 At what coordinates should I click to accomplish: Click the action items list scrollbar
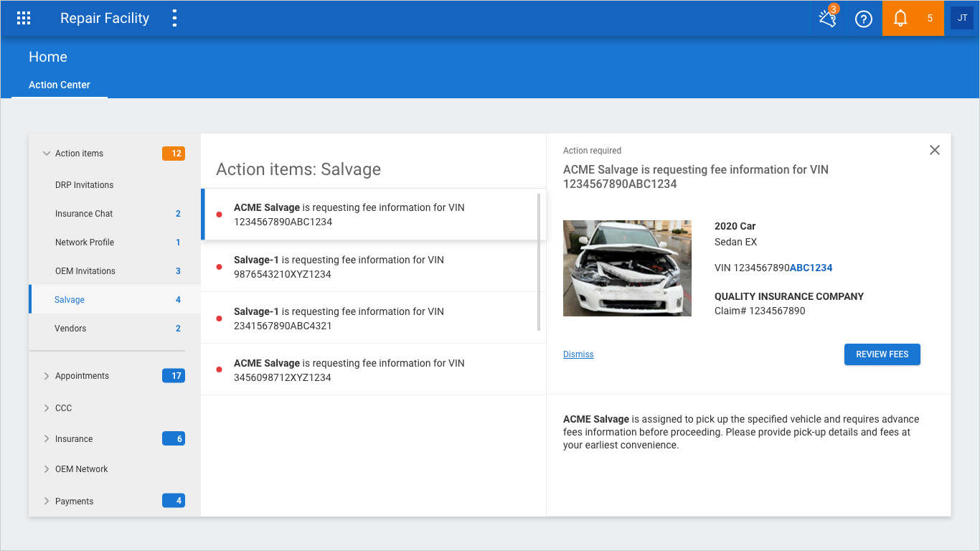(539, 262)
